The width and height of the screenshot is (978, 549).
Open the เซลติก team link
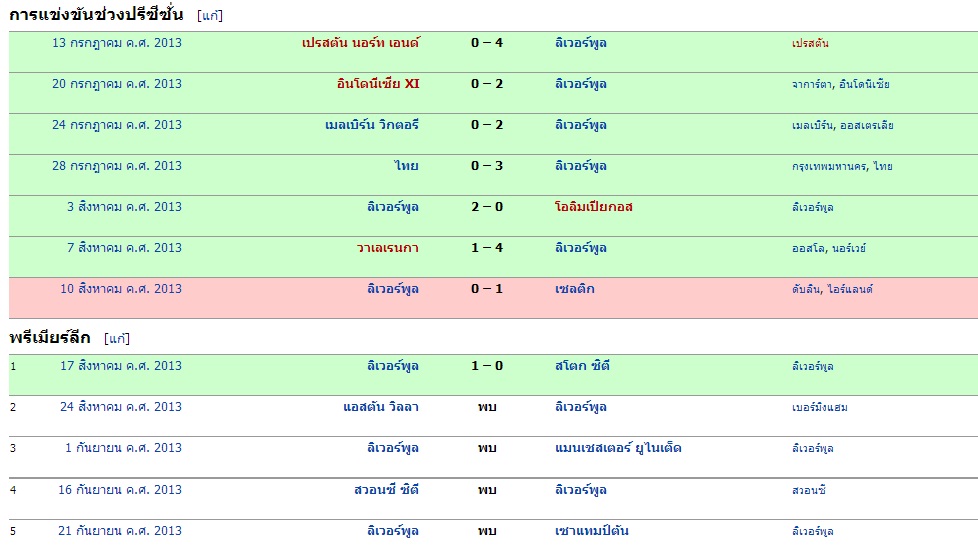pyautogui.click(x=575, y=289)
